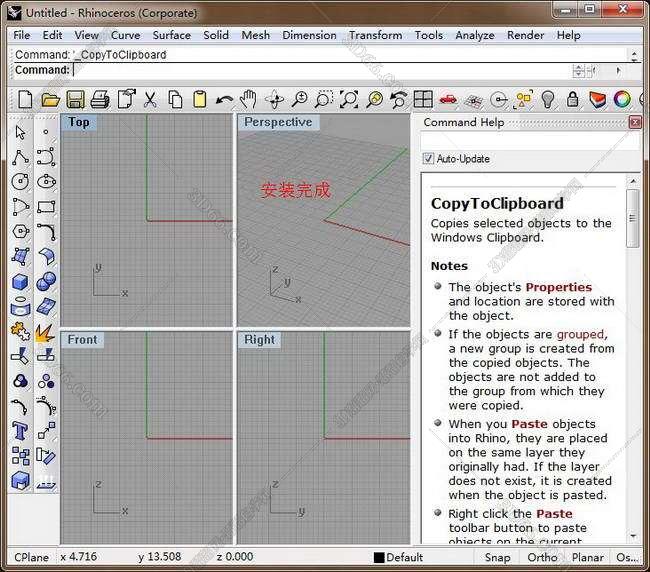
Task: Uncheck the Auto-Update checkbox
Action: point(428,159)
